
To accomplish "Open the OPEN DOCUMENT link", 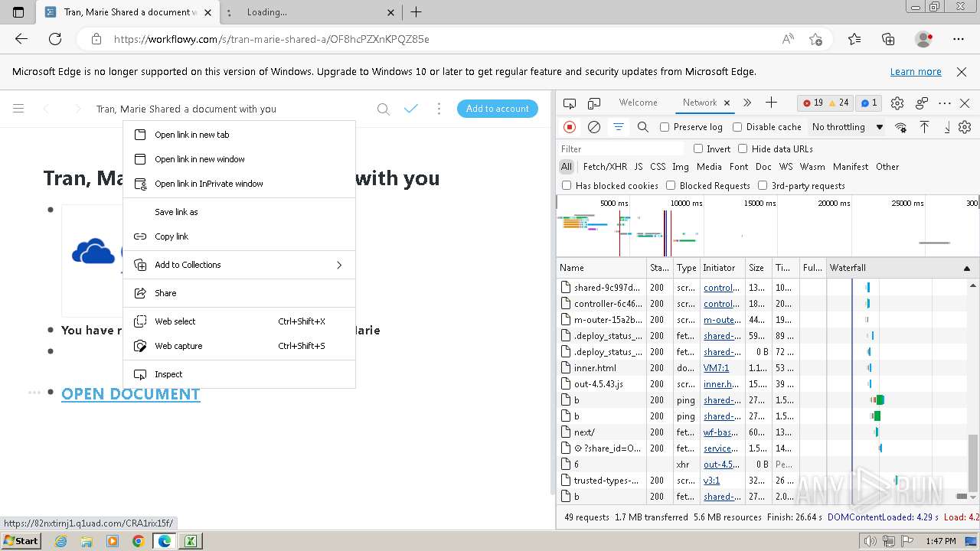I will [x=131, y=394].
